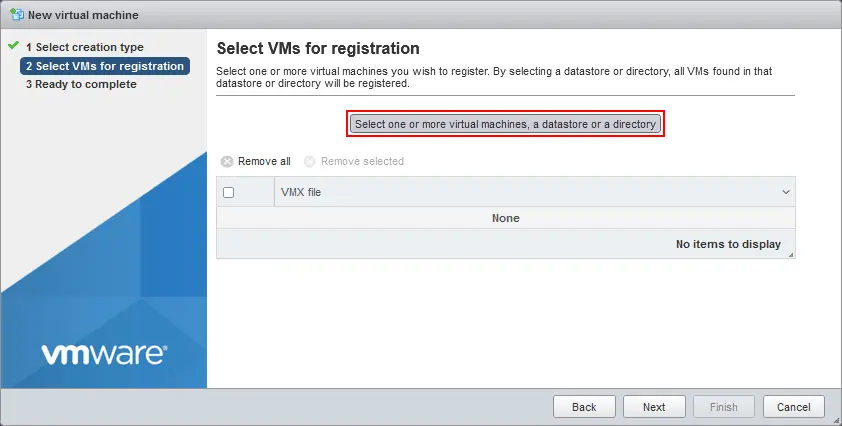The height and width of the screenshot is (426, 842).
Task: Click the Remove selected X icon
Action: [309, 161]
